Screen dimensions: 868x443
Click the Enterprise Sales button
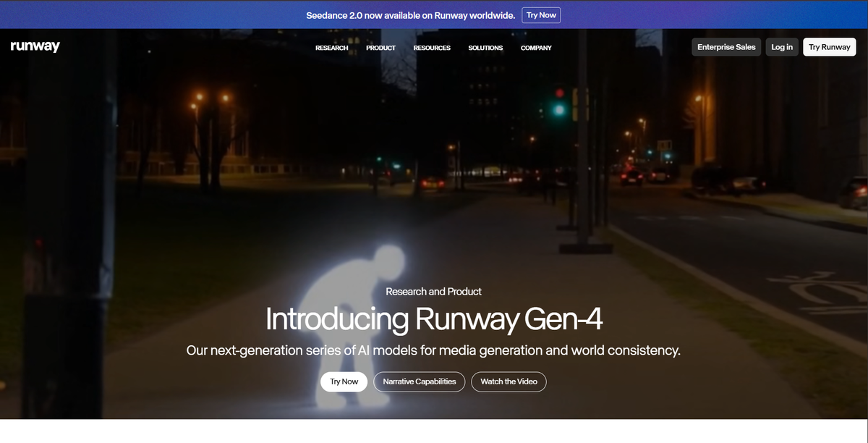tap(726, 46)
